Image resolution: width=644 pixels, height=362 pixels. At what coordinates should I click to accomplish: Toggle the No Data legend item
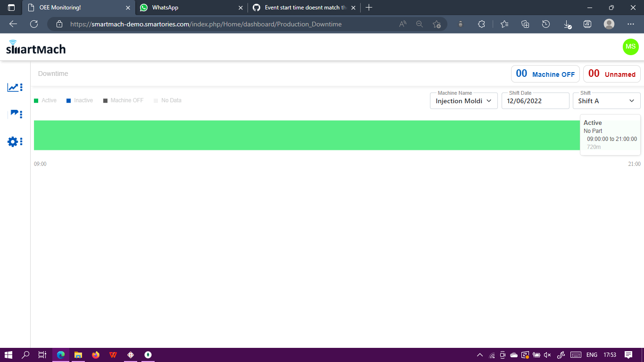tap(167, 100)
